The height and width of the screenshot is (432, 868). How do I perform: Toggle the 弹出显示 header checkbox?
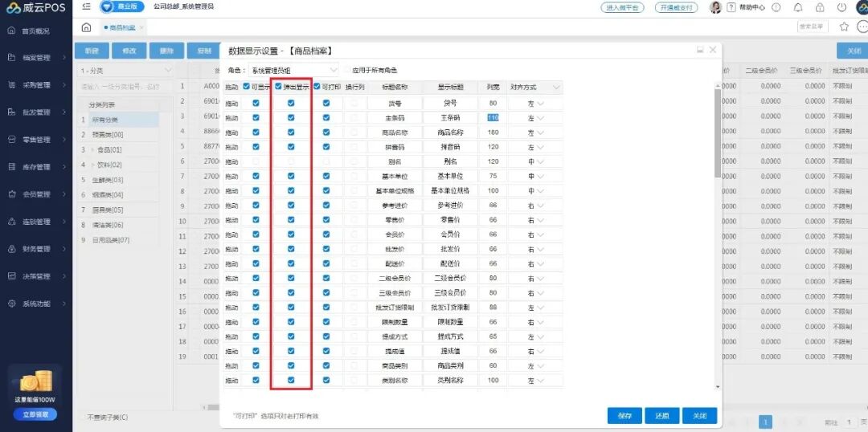click(278, 87)
